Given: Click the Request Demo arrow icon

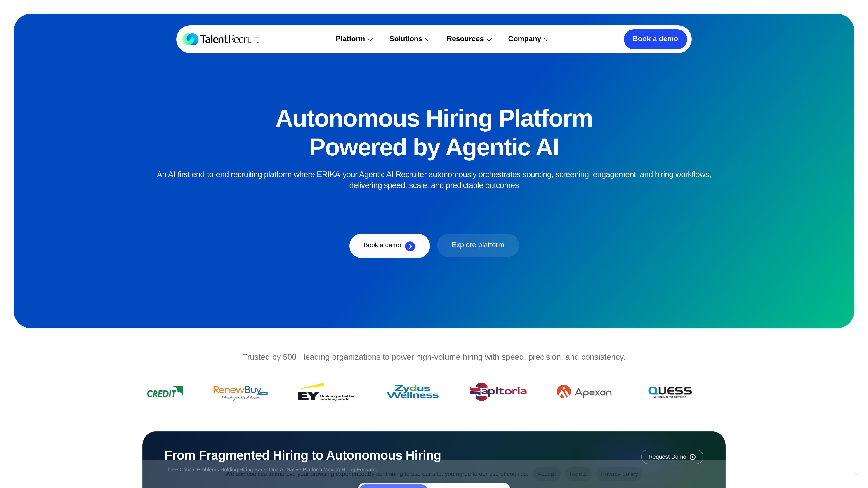Looking at the screenshot, I should click(692, 457).
